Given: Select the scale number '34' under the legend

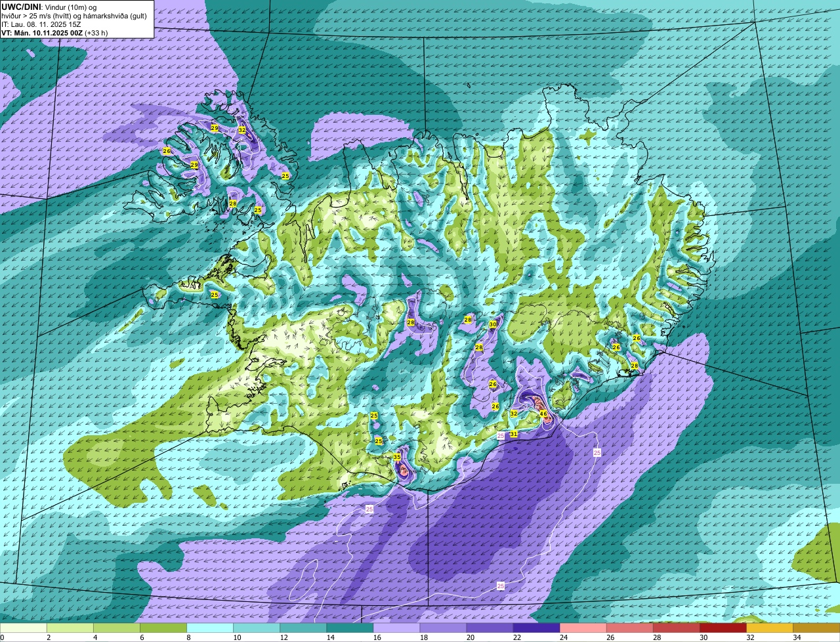Looking at the screenshot, I should click(797, 637).
